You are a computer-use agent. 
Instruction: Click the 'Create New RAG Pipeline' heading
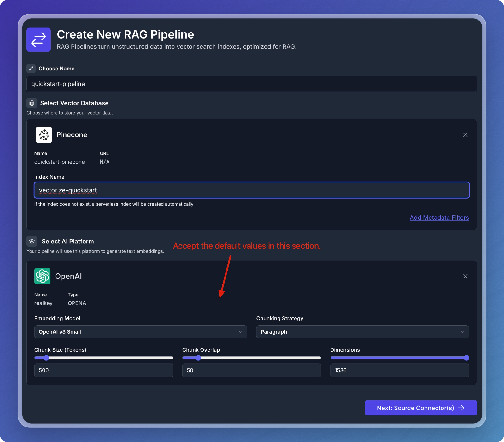(x=126, y=34)
